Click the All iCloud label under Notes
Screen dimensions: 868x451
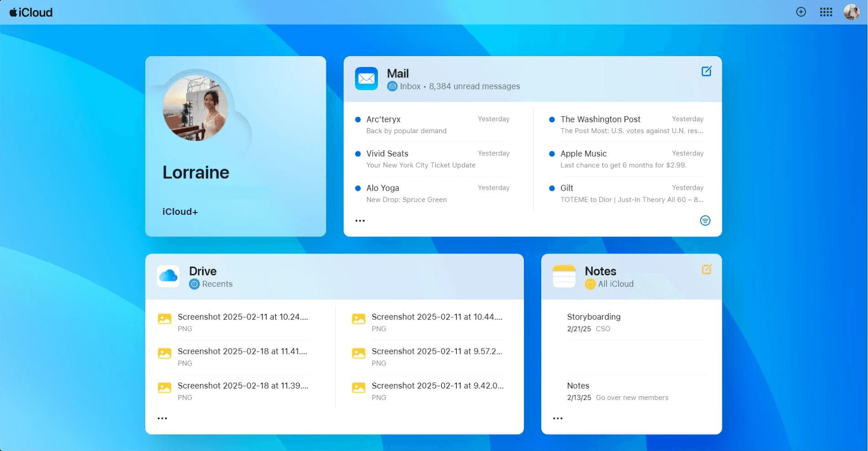tap(616, 284)
